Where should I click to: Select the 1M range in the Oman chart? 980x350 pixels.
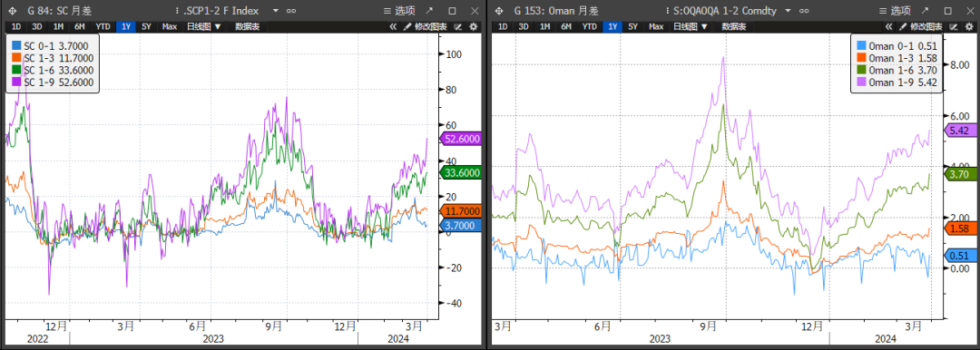coord(545,26)
